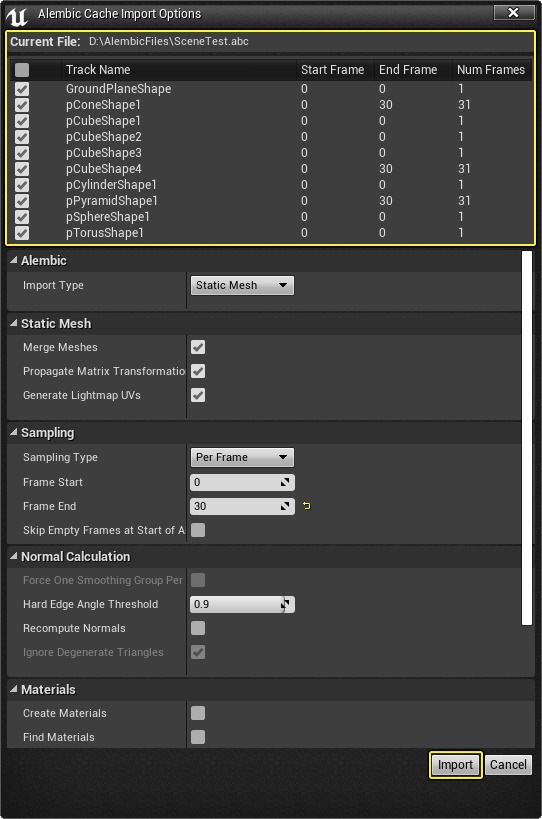Screen dimensions: 542x819
Task: Click the Import button
Action: (455, 765)
